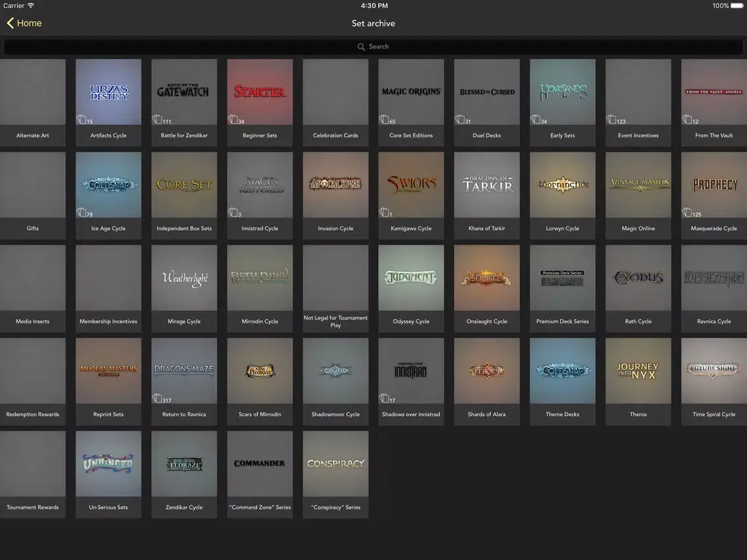Open Innistrad Cycle tile

(260, 195)
